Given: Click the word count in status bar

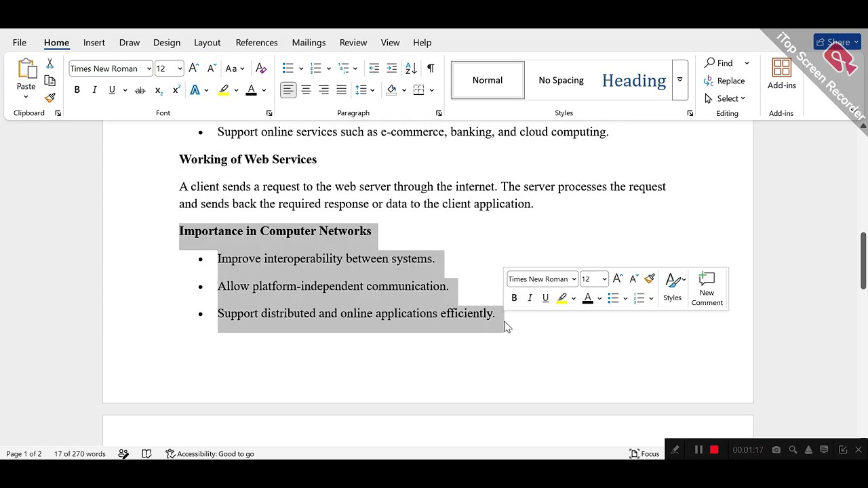Looking at the screenshot, I should [80, 453].
